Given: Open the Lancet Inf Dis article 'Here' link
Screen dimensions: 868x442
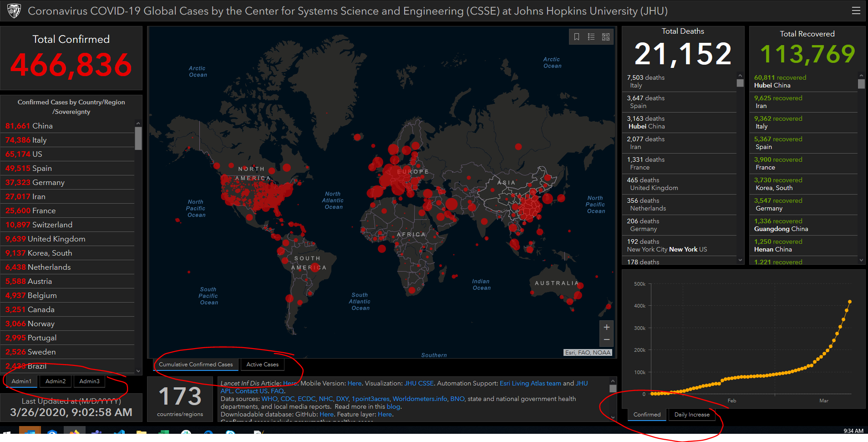Looking at the screenshot, I should 290,384.
